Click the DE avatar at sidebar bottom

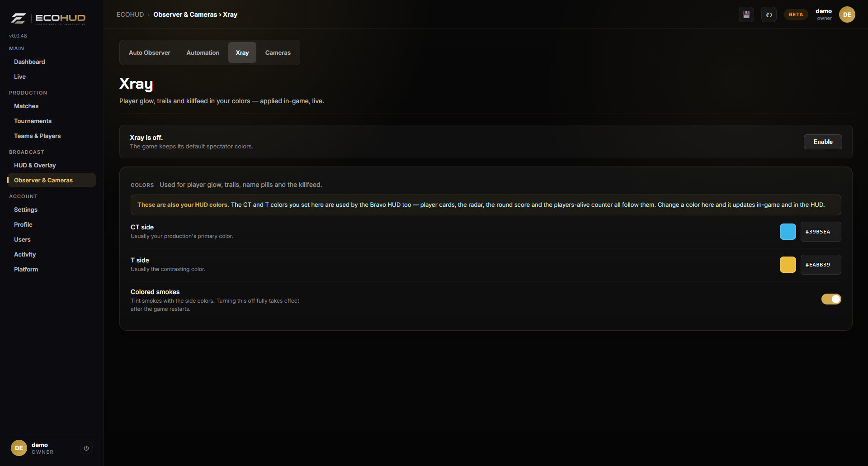coord(19,448)
